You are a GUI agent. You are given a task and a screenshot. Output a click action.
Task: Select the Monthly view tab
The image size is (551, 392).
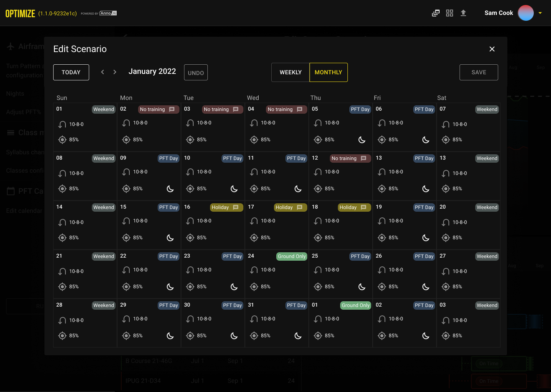click(x=328, y=72)
